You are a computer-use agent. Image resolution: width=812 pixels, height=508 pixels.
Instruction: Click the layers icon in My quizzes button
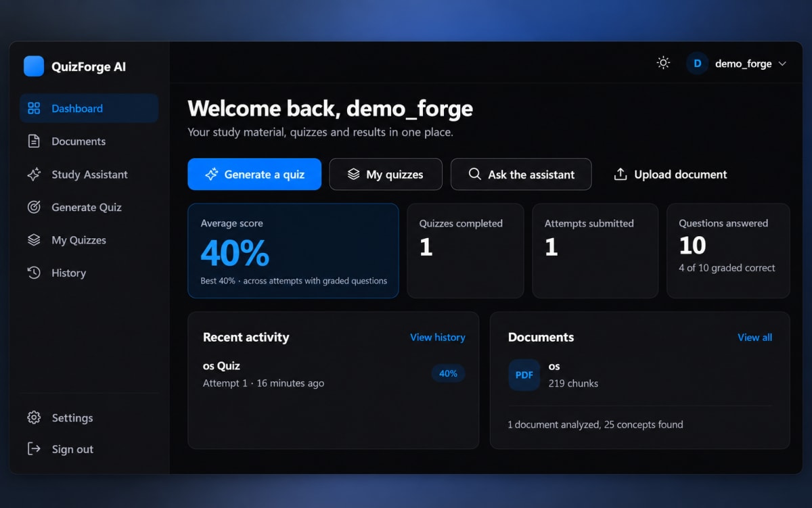point(353,175)
